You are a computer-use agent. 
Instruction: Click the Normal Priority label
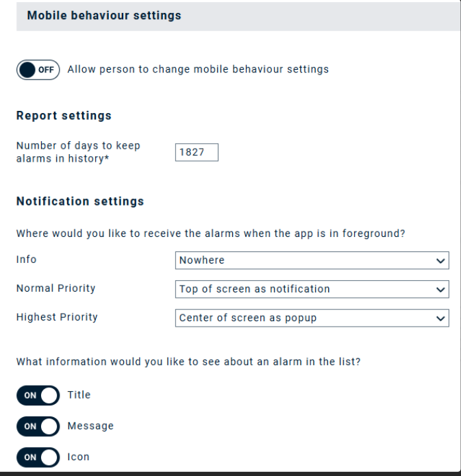click(x=55, y=288)
